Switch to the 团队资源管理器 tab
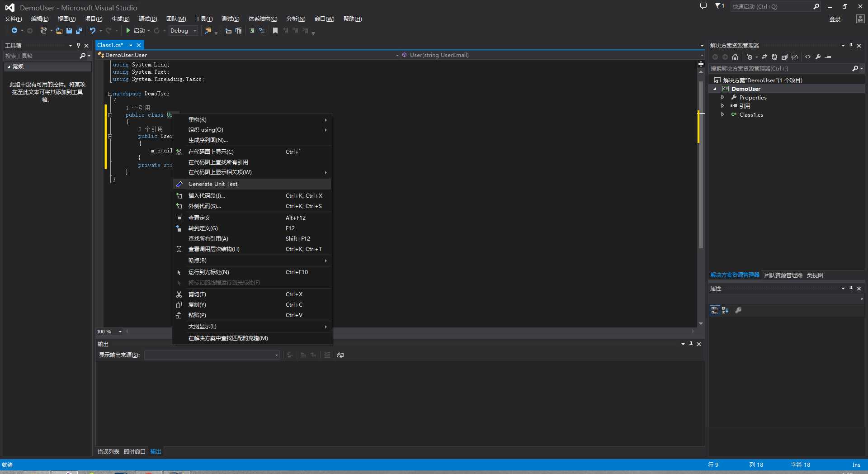This screenshot has height=474, width=868. [x=783, y=275]
